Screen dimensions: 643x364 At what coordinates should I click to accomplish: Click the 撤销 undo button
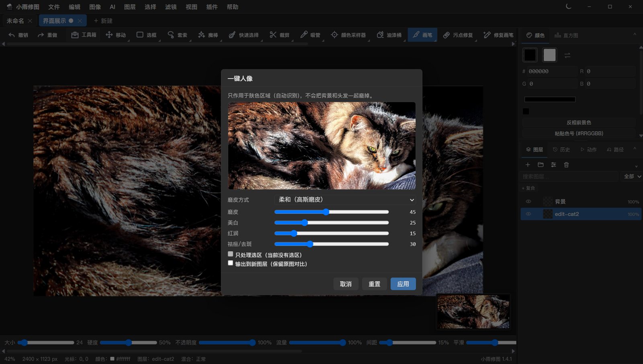18,35
